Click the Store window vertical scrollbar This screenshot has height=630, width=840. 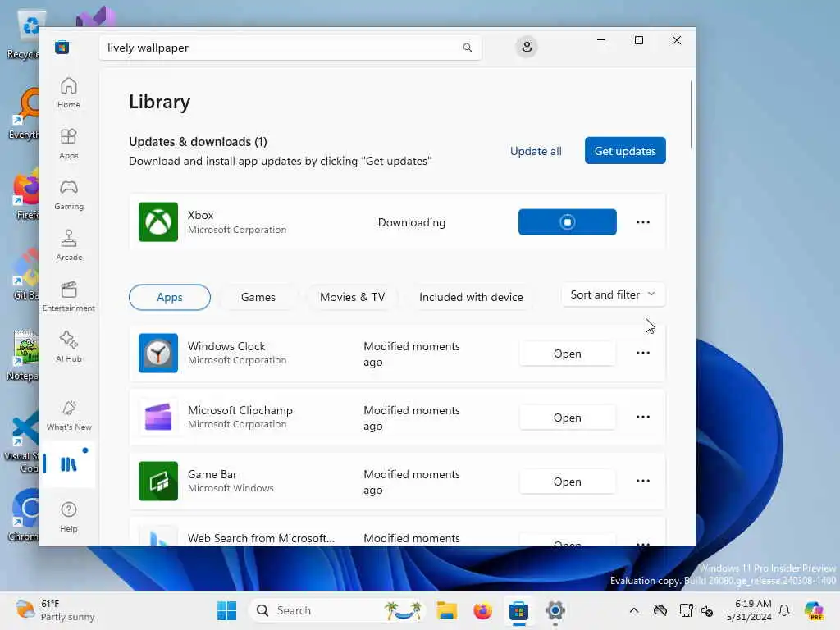coord(691,113)
